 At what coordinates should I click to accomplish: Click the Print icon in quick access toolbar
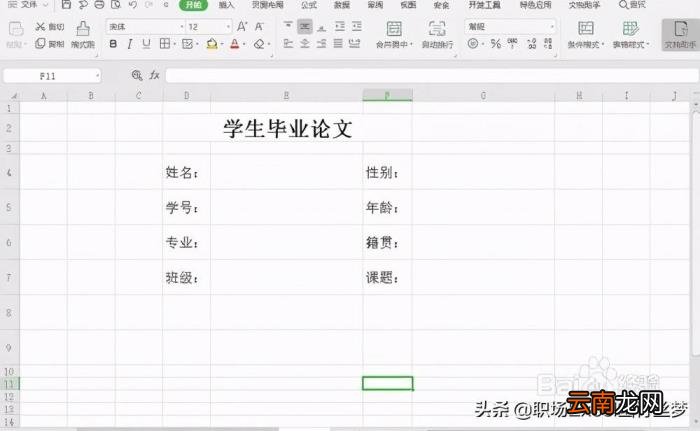click(99, 4)
